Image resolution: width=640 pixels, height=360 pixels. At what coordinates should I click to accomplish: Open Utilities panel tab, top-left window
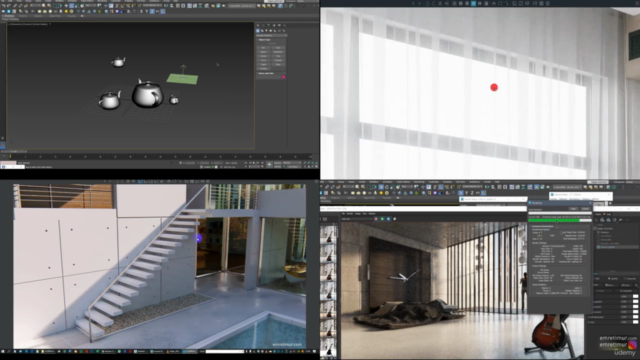coord(284,25)
